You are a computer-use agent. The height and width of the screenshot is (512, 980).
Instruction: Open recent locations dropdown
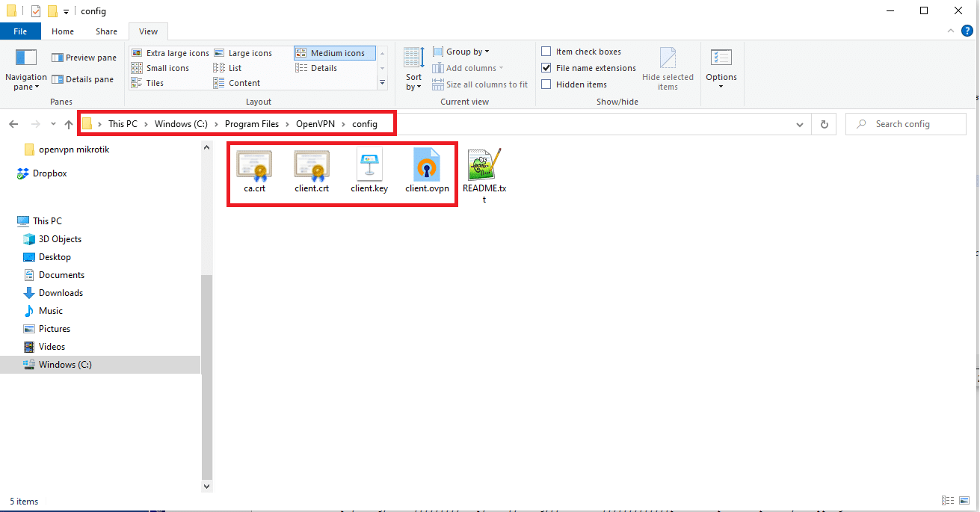click(53, 124)
